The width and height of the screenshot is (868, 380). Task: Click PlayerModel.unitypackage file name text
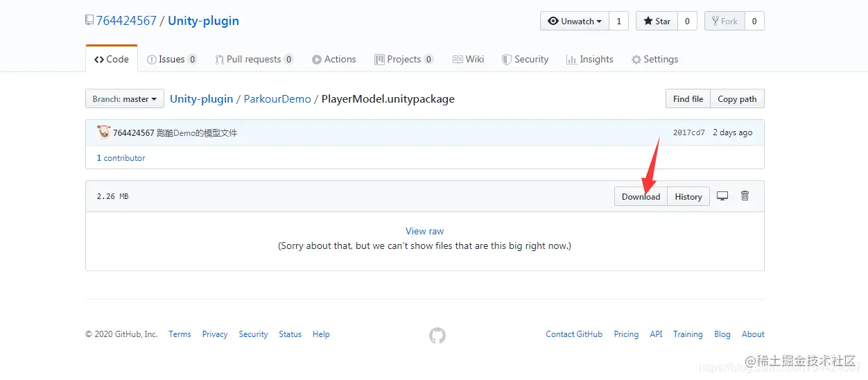tap(388, 98)
